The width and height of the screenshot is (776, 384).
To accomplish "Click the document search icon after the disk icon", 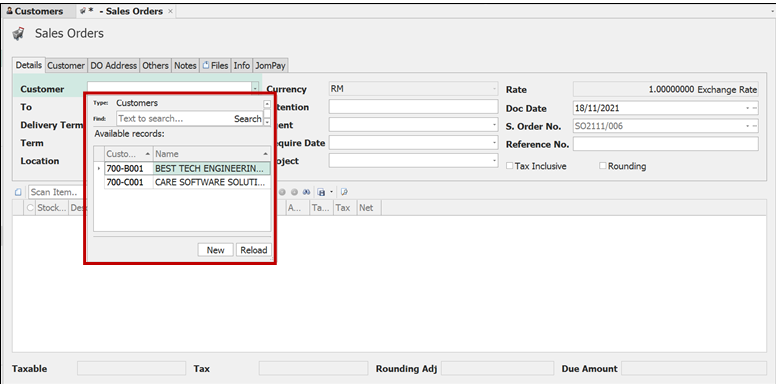I will [x=344, y=192].
